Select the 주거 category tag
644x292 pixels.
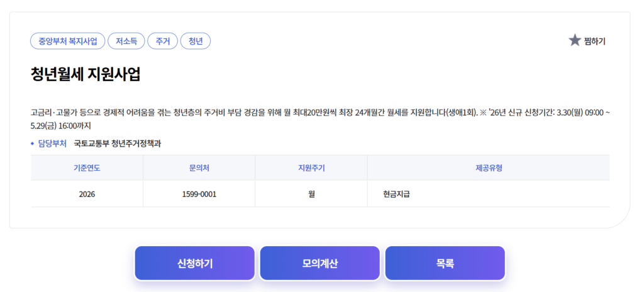tap(163, 42)
